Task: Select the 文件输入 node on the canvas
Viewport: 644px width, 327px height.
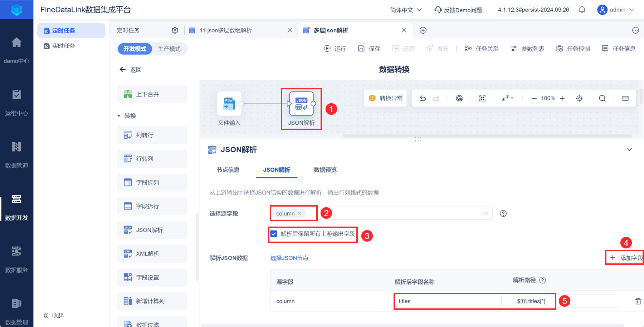Action: (229, 104)
